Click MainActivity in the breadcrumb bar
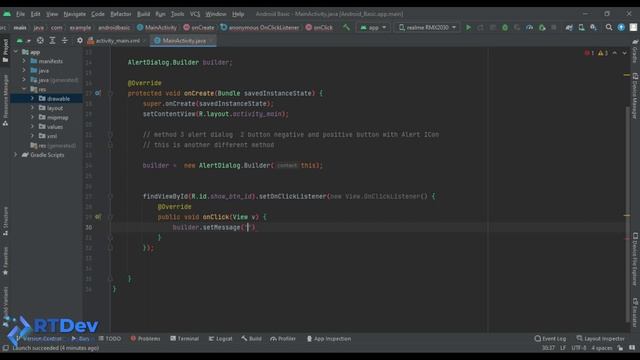This screenshot has height=360, width=640. point(157,27)
